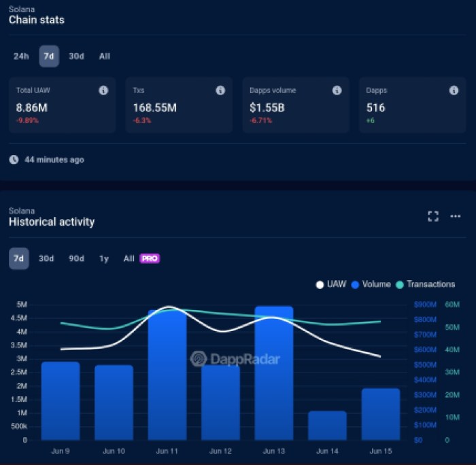This screenshot has width=476, height=465.
Task: Click the Total UAW info icon
Action: pyautogui.click(x=103, y=90)
